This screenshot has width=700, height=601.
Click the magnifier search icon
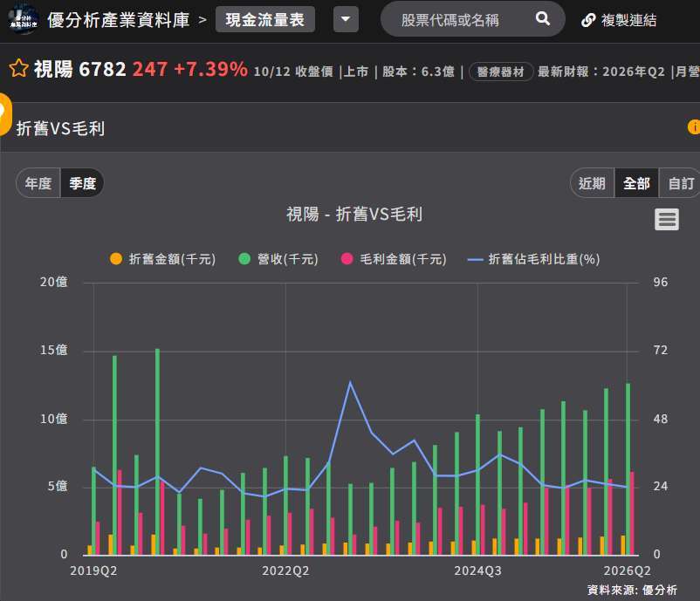click(x=542, y=18)
